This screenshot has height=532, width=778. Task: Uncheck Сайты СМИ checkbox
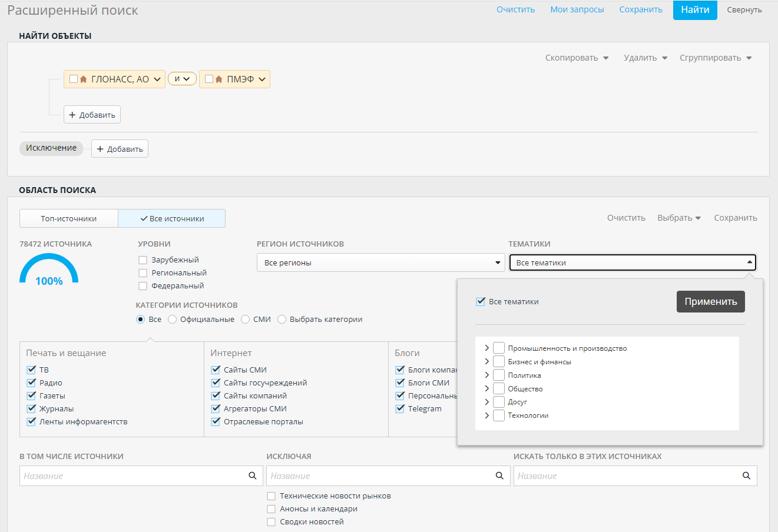(216, 370)
